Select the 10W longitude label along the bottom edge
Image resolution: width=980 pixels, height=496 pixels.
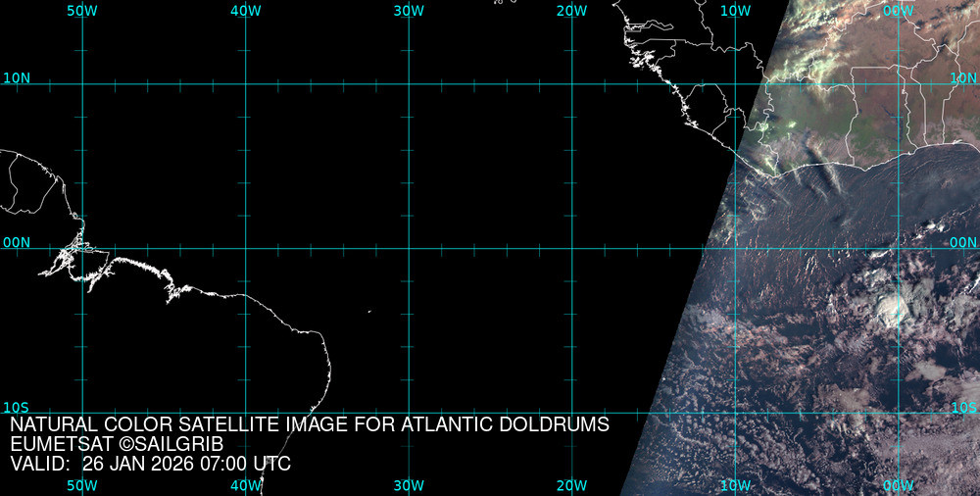click(735, 485)
